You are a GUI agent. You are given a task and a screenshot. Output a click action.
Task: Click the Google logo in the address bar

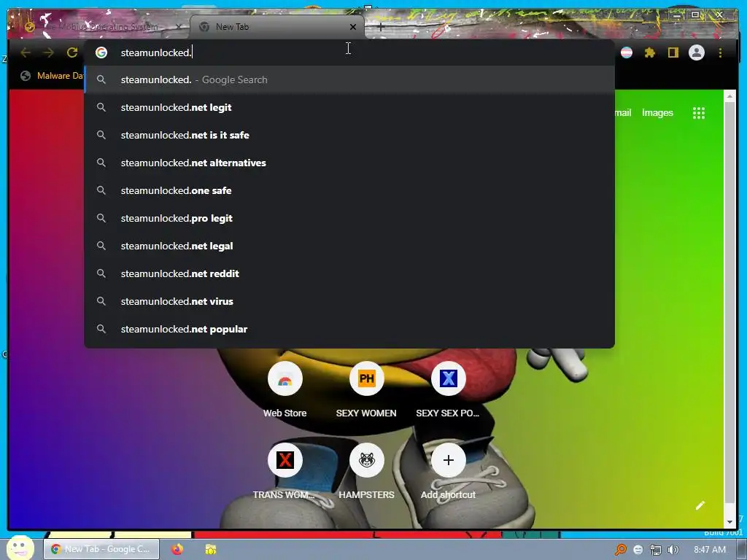click(101, 52)
